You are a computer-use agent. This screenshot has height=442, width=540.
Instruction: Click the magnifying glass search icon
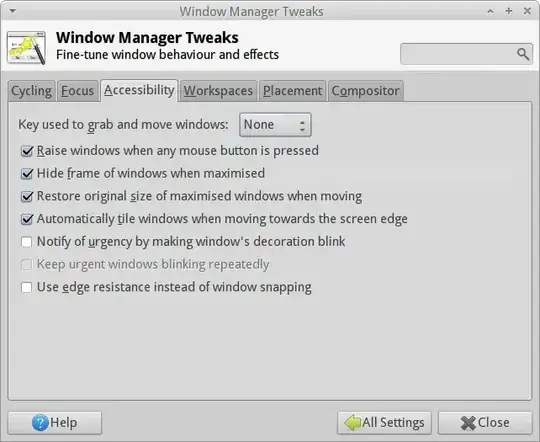click(x=522, y=54)
